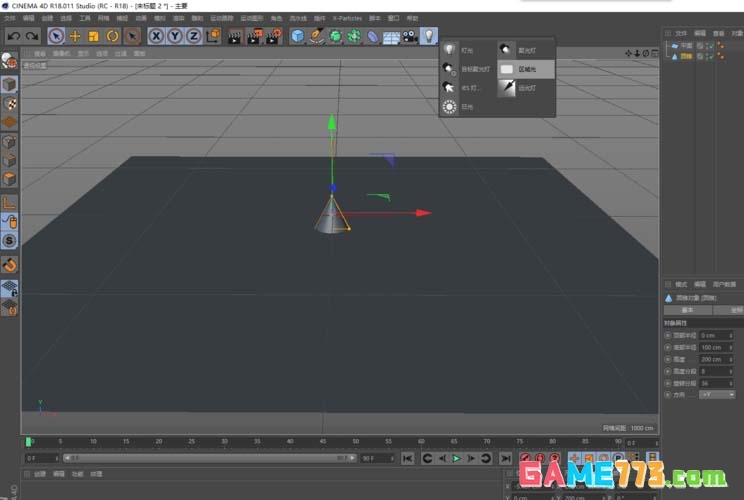Click the red Record keyframe button
744x500 pixels.
pos(525,458)
